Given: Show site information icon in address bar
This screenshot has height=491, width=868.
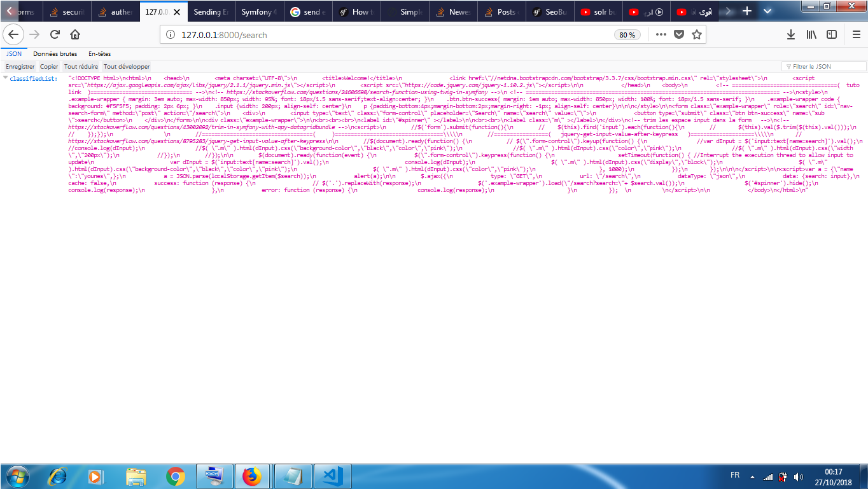Looking at the screenshot, I should click(x=170, y=35).
